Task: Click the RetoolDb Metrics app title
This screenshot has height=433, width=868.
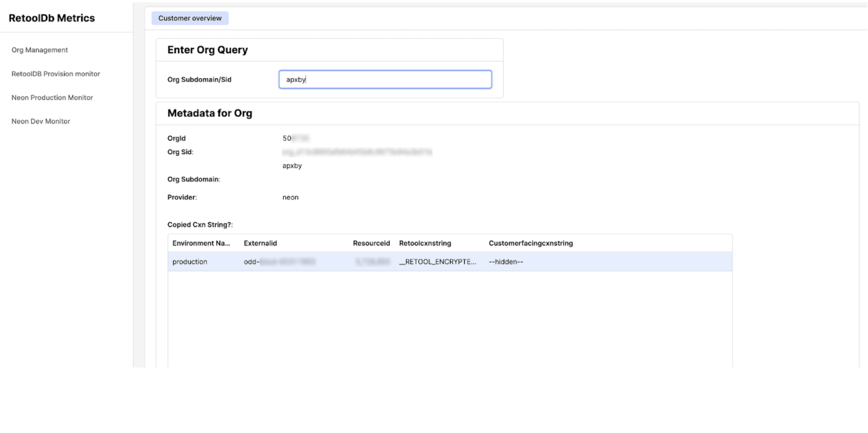Action: (x=51, y=18)
